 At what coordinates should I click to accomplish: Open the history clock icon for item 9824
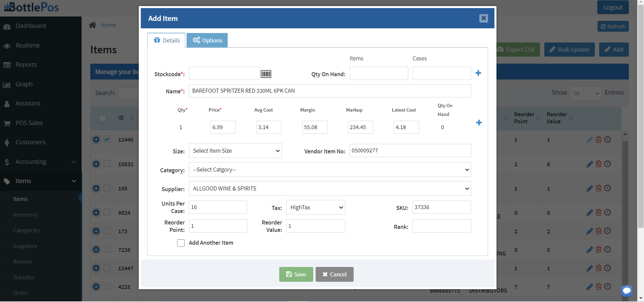coord(607,212)
